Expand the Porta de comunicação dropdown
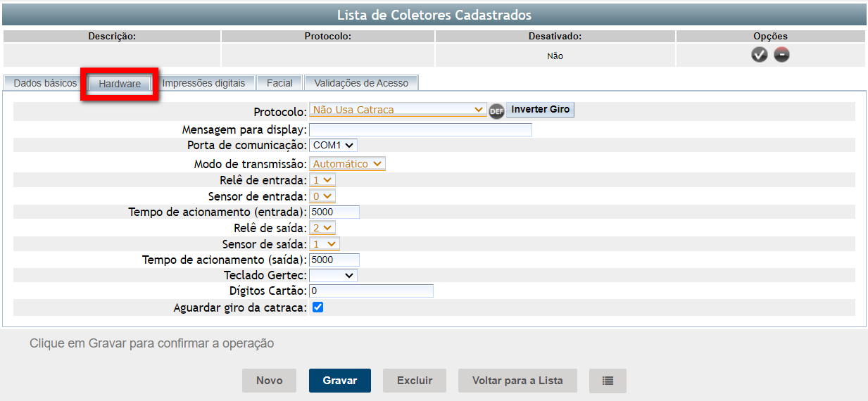 click(x=333, y=145)
